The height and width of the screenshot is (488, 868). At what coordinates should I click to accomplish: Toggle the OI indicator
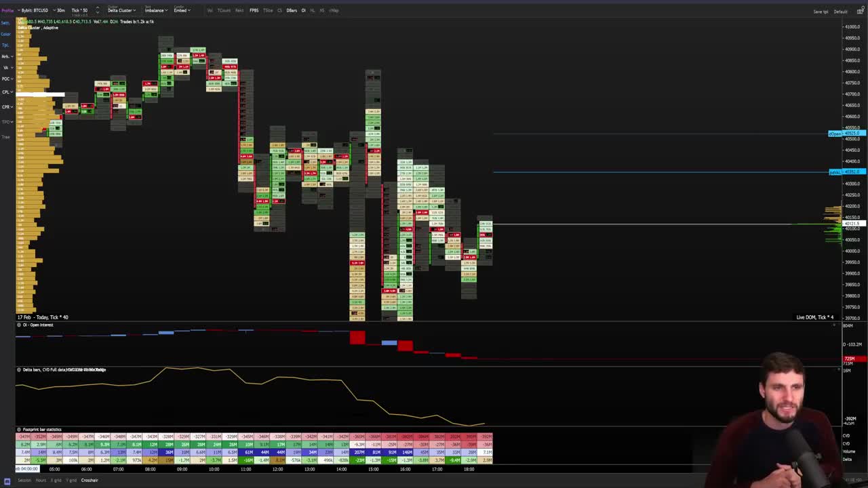tap(303, 10)
